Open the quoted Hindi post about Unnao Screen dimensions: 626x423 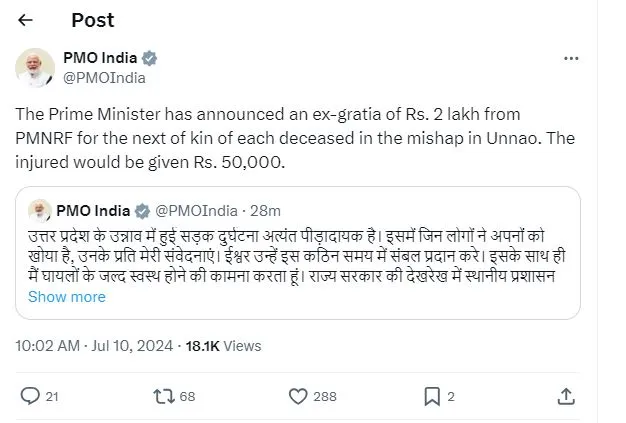300,260
